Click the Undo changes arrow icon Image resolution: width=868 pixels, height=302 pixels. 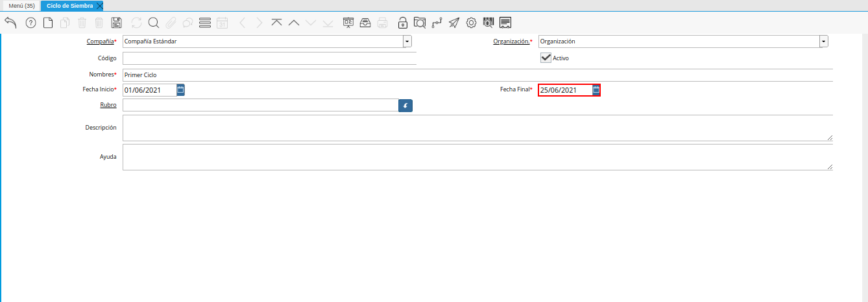click(10, 23)
